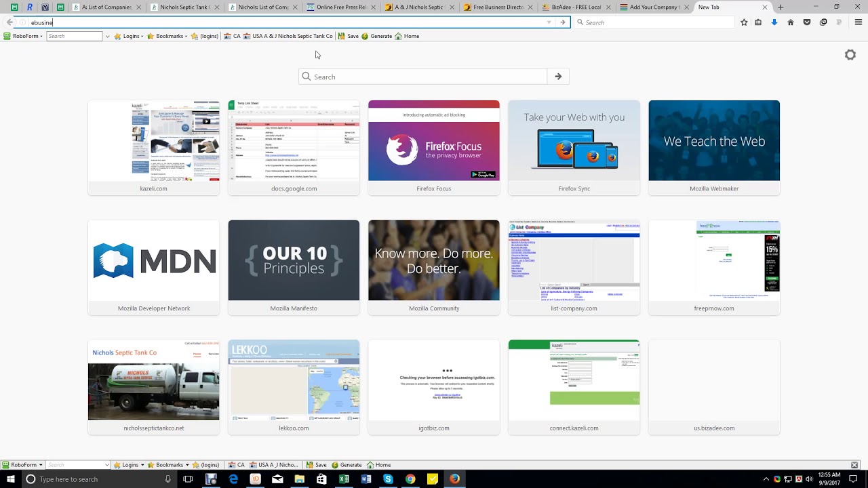Viewport: 868px width, 488px height.
Task: Open the address bar history dropdown
Action: [x=549, y=22]
